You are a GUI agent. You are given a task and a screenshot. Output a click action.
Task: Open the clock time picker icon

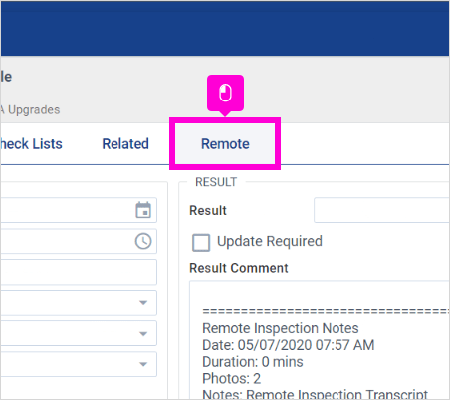[143, 241]
